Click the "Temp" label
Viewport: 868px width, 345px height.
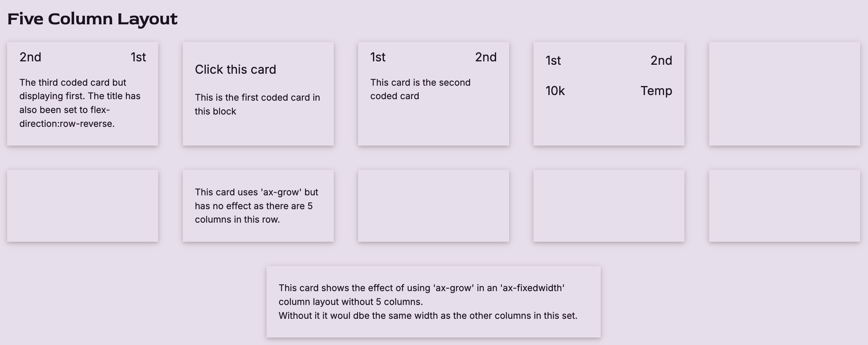point(656,91)
